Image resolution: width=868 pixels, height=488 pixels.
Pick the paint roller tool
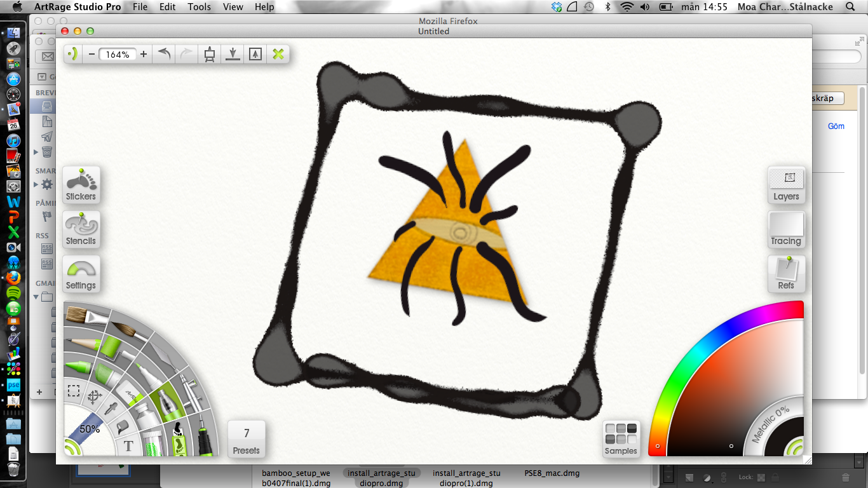click(x=112, y=347)
